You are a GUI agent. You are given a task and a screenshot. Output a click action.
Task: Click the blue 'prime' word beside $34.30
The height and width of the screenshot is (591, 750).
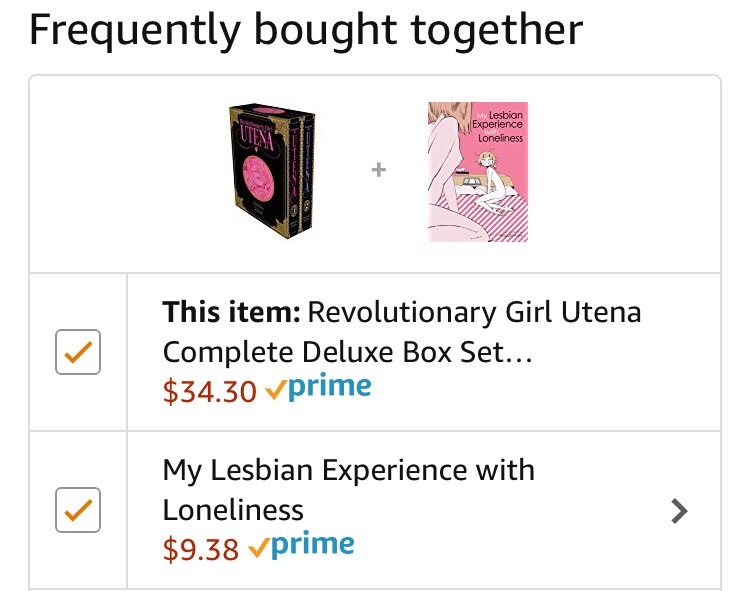329,388
